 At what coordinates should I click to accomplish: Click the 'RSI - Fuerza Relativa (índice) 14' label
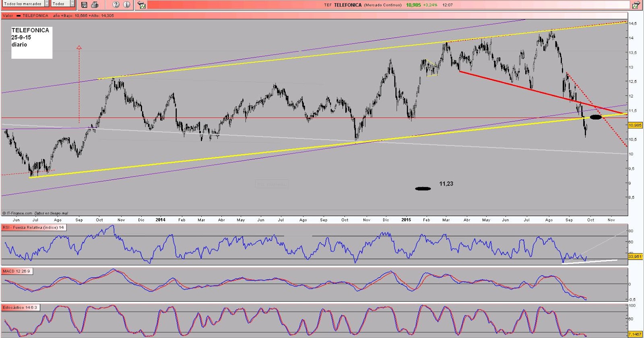coord(33,228)
